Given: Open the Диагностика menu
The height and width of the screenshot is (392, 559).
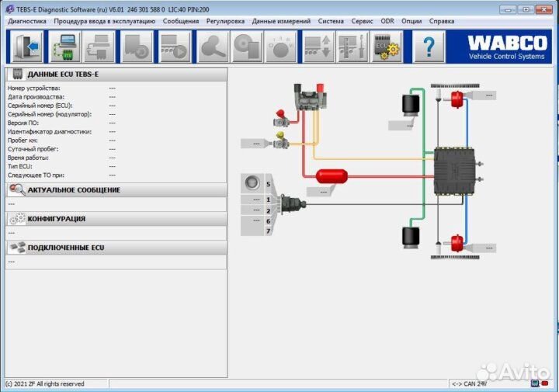Looking at the screenshot, I should click(x=27, y=21).
